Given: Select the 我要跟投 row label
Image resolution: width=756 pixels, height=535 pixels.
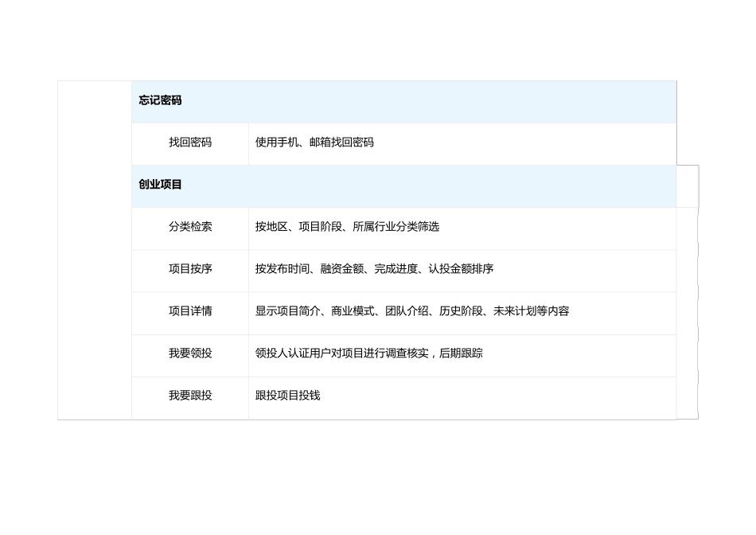Looking at the screenshot, I should tap(190, 396).
